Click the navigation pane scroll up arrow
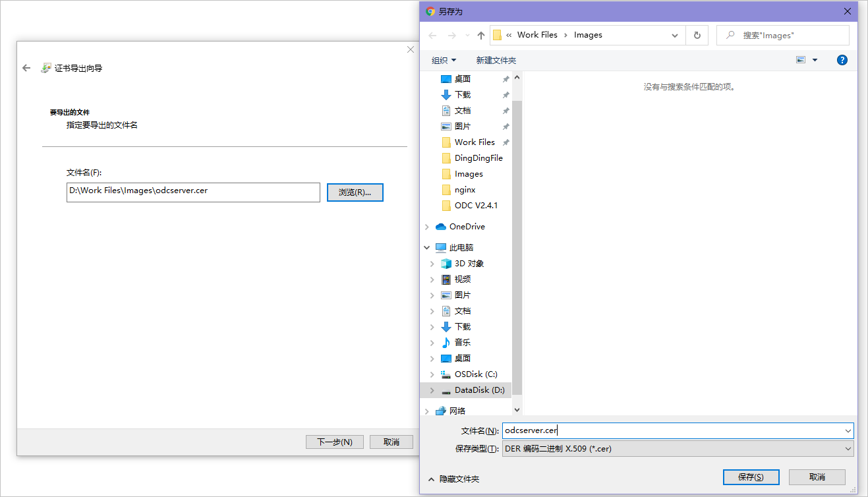 [517, 78]
